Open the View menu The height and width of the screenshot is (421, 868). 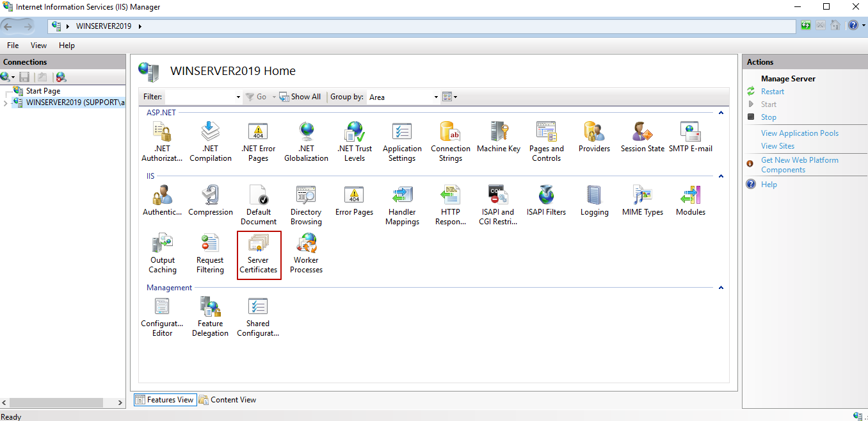[38, 45]
